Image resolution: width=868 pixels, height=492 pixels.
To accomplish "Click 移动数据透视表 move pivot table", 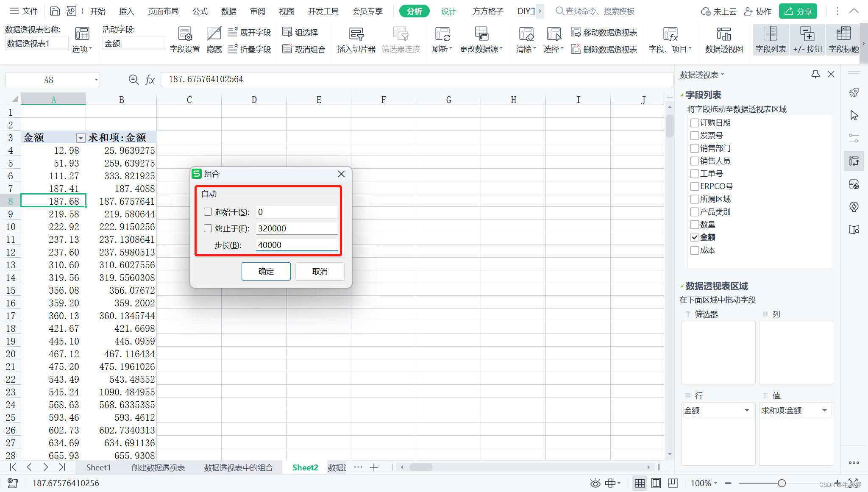I will click(604, 32).
